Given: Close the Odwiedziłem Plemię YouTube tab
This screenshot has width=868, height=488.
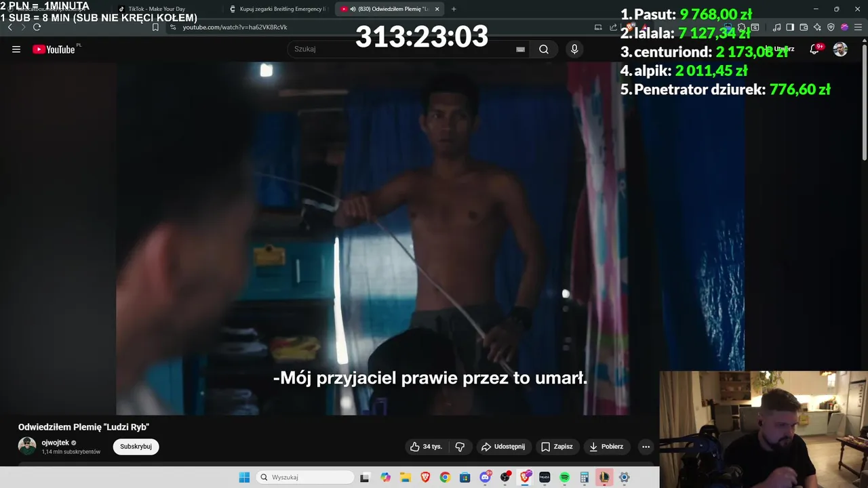Looking at the screenshot, I should (x=437, y=9).
